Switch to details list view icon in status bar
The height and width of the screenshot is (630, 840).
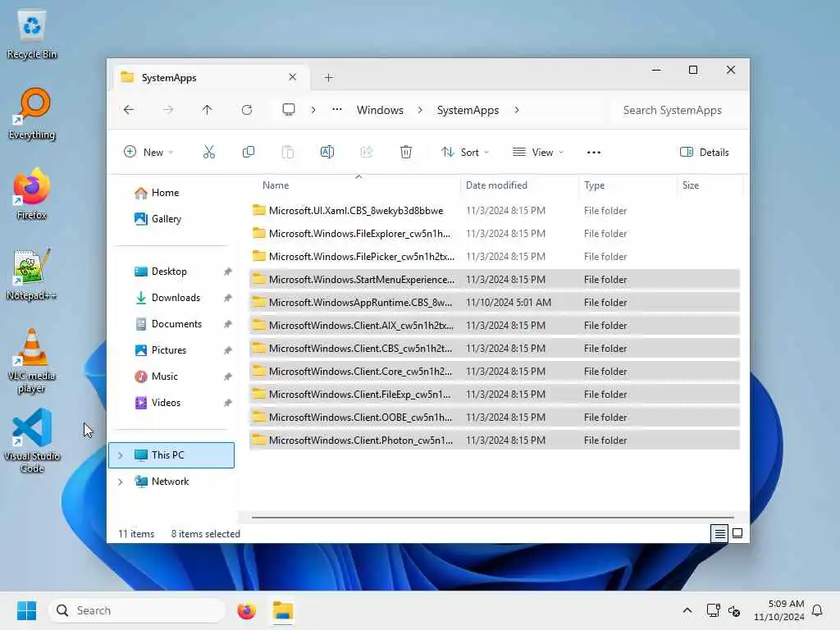[719, 533]
